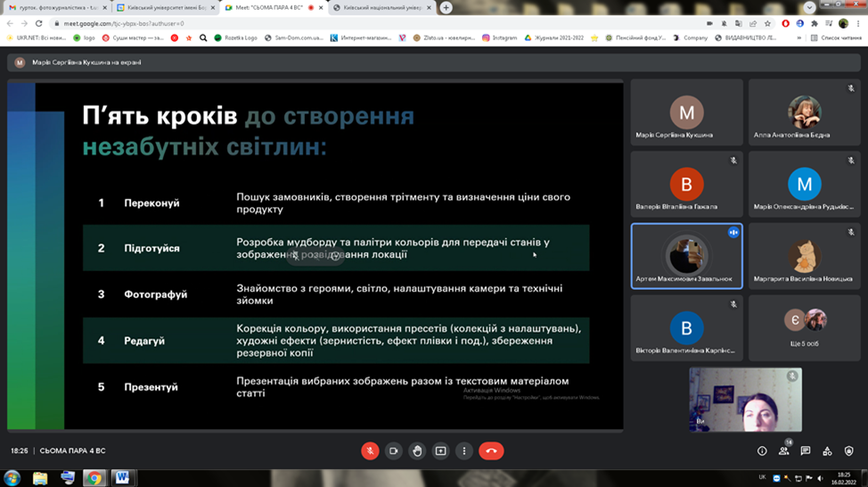
Task: Switch to the Gmail гурток фотожурналістика tab
Action: coord(58,8)
